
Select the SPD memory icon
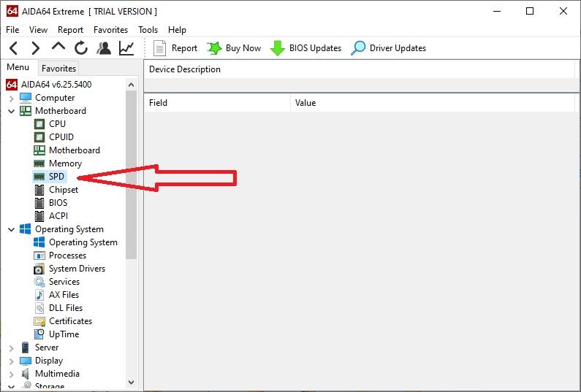click(x=39, y=177)
